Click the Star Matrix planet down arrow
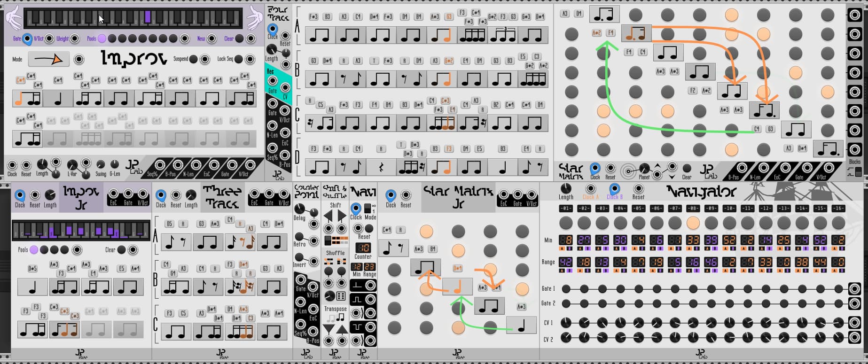This screenshot has width=868, height=364. (672, 177)
